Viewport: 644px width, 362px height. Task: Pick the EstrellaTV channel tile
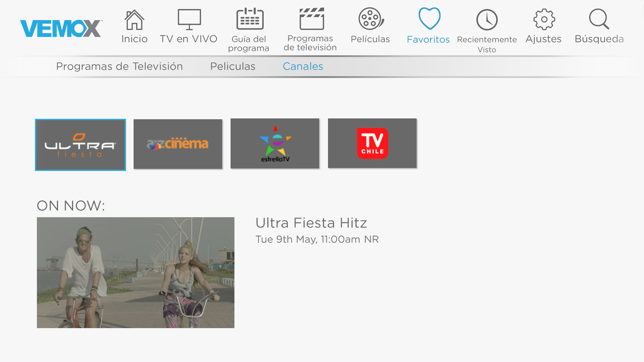pos(275,143)
